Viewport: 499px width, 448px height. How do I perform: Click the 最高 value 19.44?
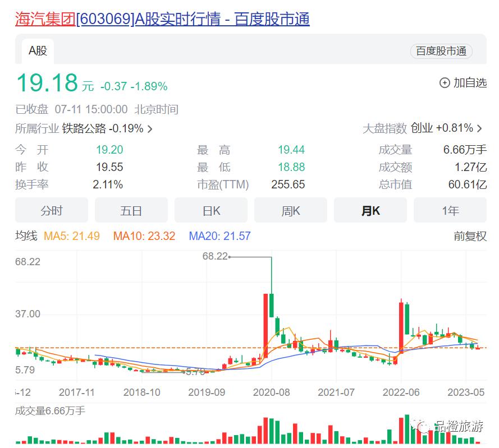point(291,150)
